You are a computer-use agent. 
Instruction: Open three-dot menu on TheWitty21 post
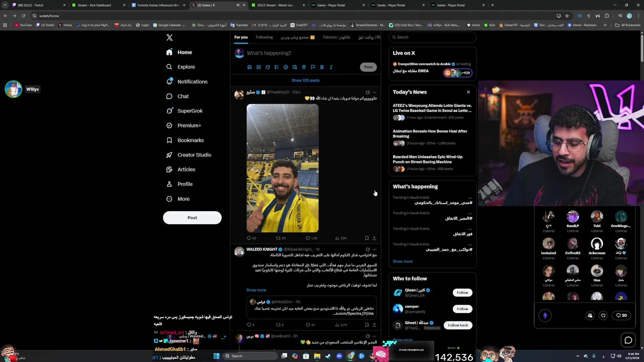coord(374,93)
